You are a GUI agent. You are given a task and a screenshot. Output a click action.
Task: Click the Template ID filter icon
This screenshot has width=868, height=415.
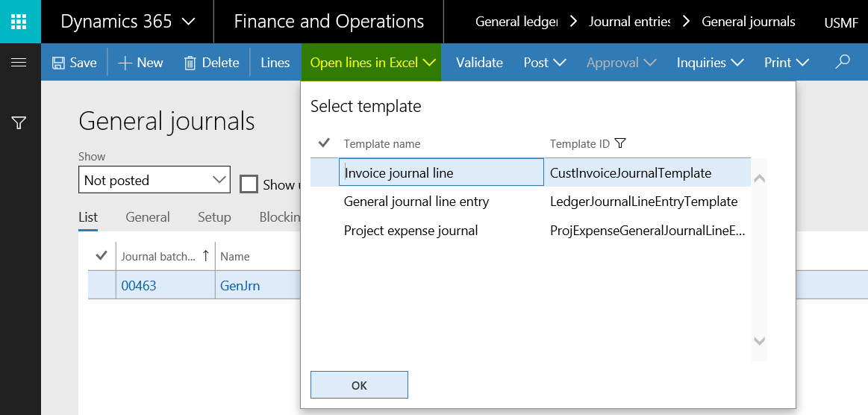pyautogui.click(x=619, y=143)
